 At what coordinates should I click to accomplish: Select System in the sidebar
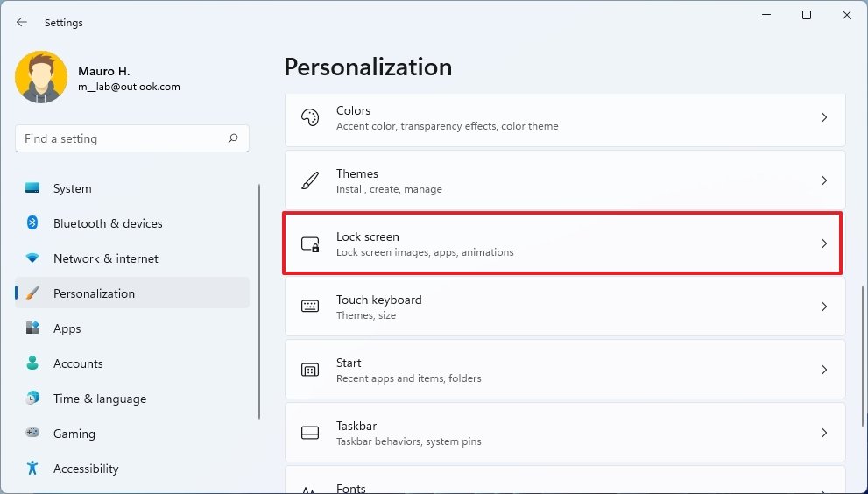pos(72,188)
